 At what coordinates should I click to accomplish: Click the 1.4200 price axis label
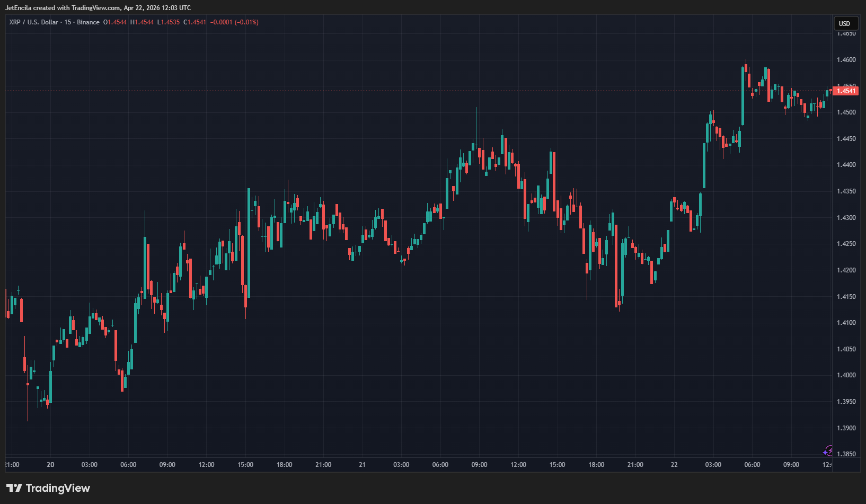[x=846, y=270]
